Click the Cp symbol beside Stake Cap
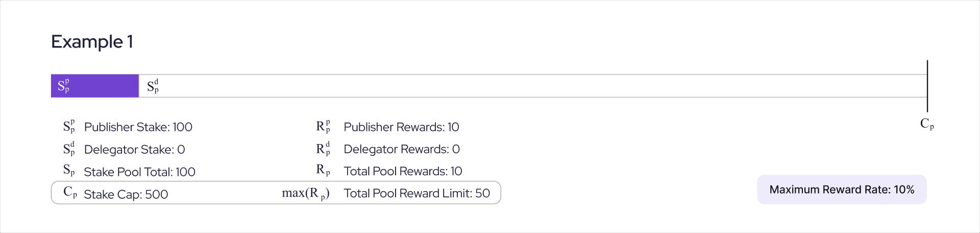 [70, 193]
